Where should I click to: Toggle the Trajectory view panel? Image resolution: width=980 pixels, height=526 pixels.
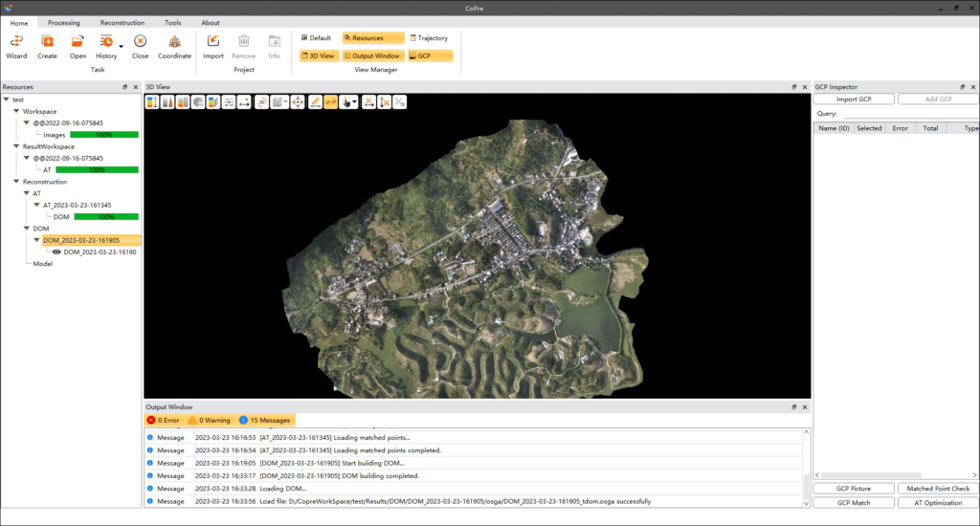pyautogui.click(x=428, y=38)
